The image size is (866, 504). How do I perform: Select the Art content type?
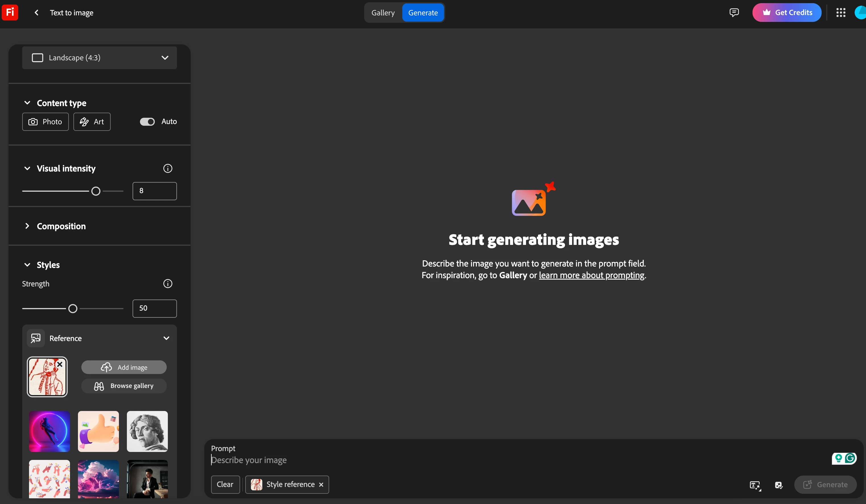92,122
